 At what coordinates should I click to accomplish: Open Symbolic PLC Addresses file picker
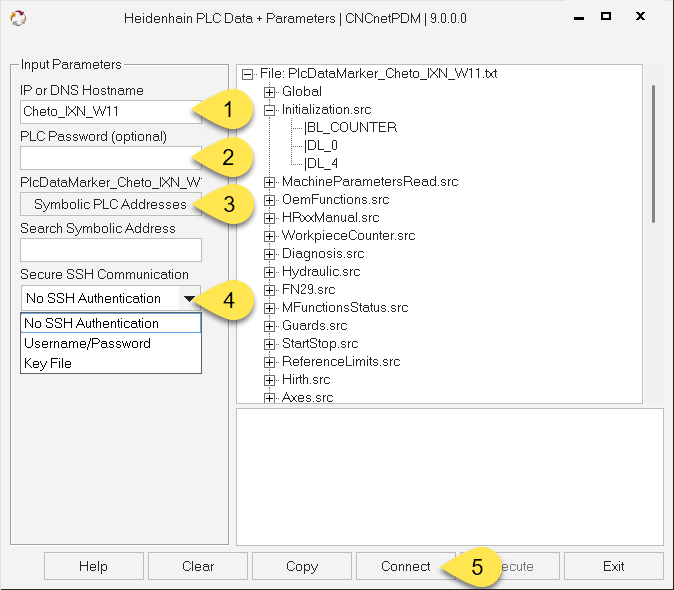(x=110, y=204)
